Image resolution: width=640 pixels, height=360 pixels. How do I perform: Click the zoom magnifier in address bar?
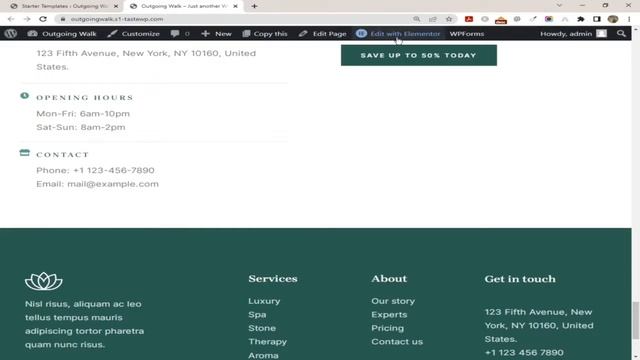pyautogui.click(x=416, y=19)
